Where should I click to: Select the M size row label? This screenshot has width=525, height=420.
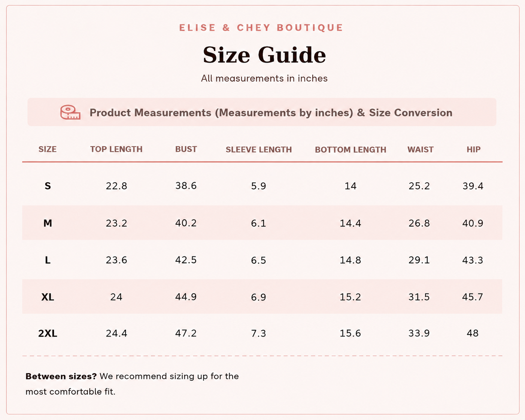48,223
